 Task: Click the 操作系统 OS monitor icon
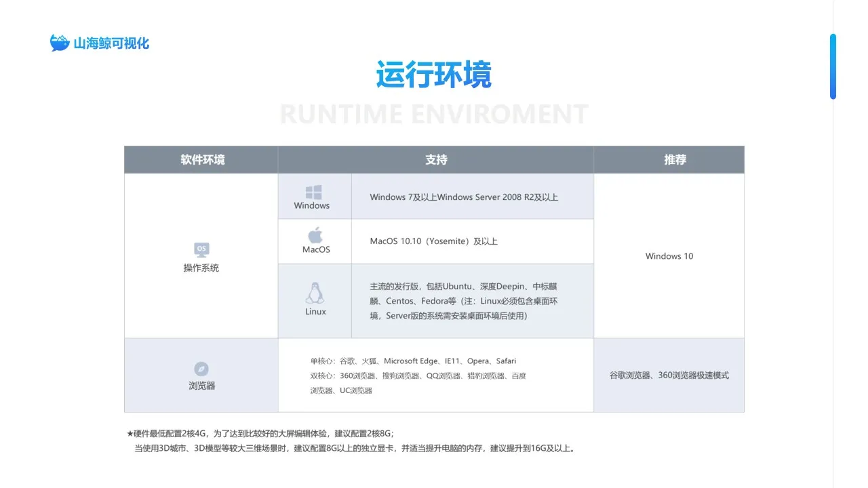201,249
